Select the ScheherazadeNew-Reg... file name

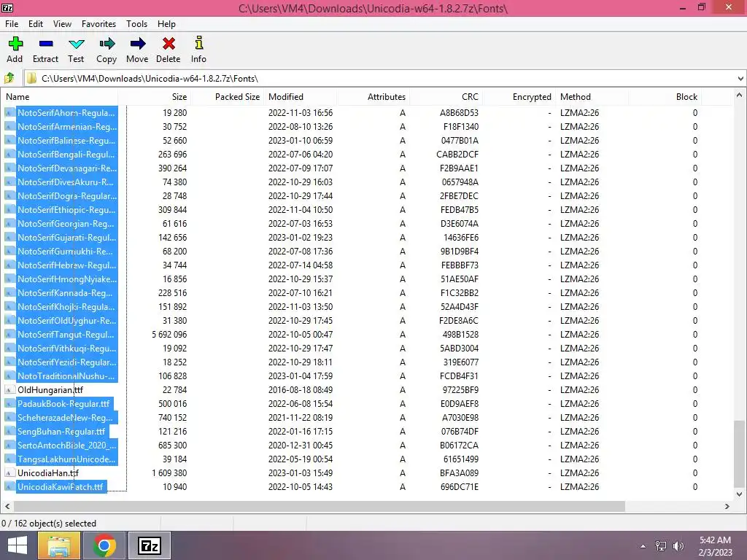65,418
